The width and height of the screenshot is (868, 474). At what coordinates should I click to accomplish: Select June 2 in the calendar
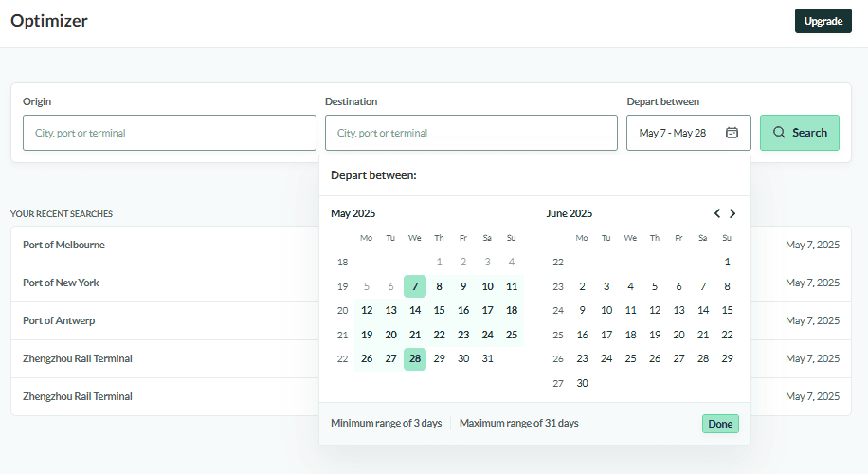(x=582, y=286)
